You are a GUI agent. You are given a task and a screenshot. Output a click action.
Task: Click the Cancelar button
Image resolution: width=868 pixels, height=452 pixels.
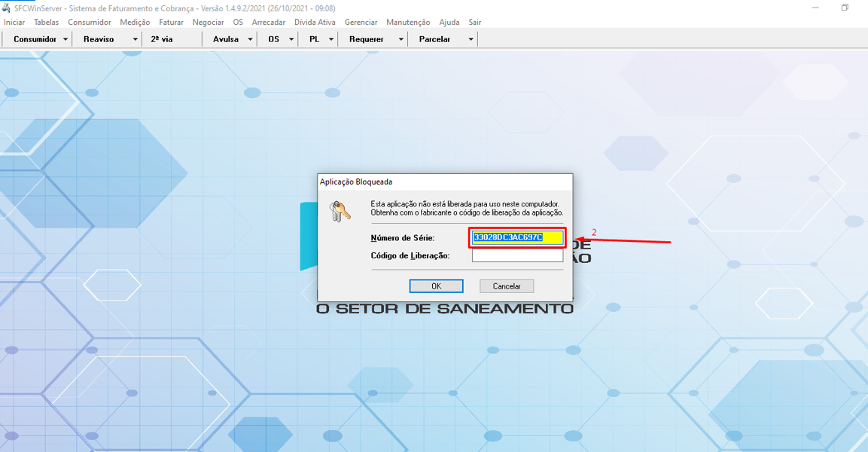pos(507,286)
